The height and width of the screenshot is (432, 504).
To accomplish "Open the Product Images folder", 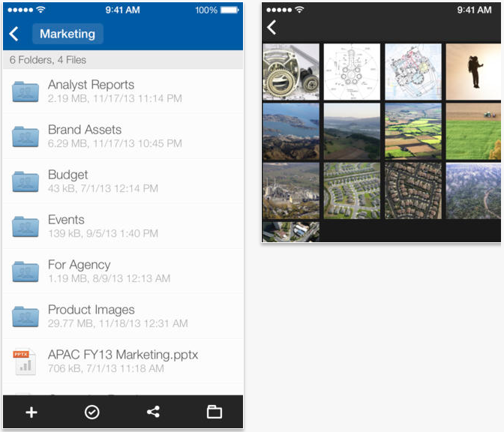I will click(x=91, y=316).
